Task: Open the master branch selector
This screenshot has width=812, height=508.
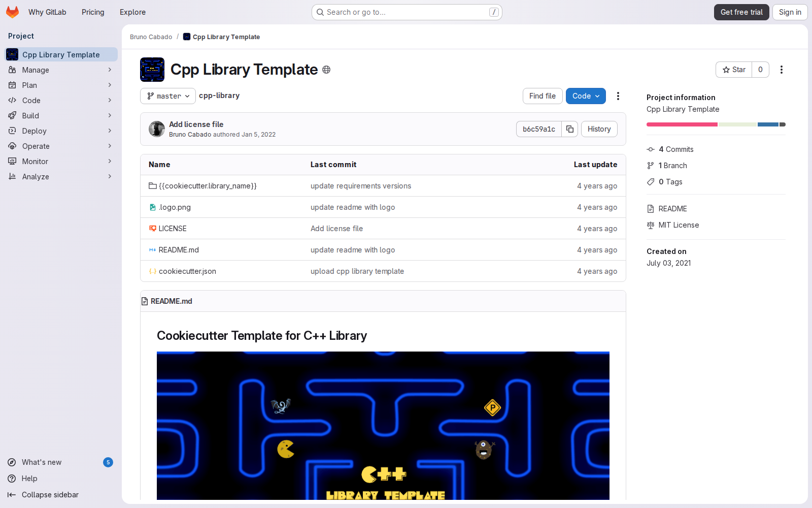Action: 167,96
